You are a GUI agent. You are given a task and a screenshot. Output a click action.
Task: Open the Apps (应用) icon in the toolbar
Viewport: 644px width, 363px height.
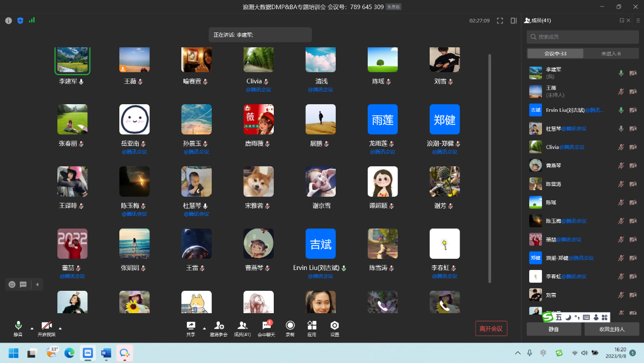(312, 328)
